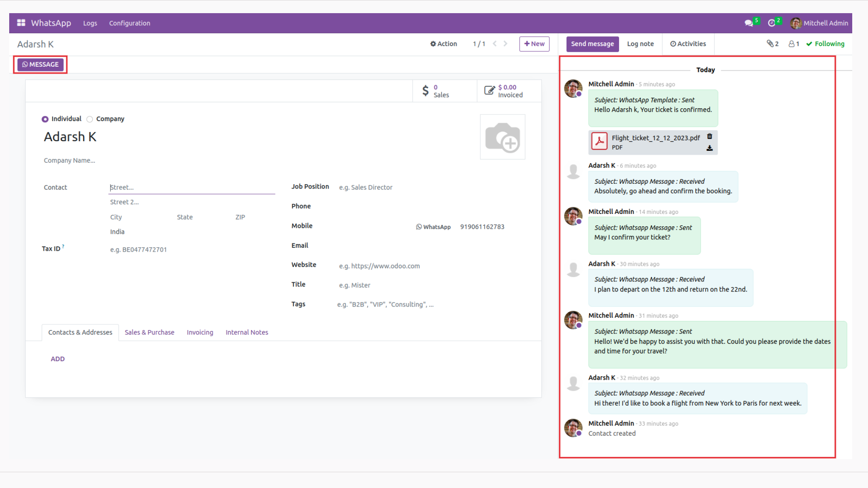Click the Sales dollar stat button
868x488 pixels.
click(444, 91)
